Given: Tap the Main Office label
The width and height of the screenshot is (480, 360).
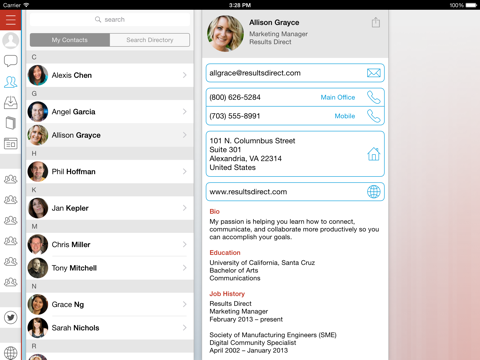Looking at the screenshot, I should (338, 97).
